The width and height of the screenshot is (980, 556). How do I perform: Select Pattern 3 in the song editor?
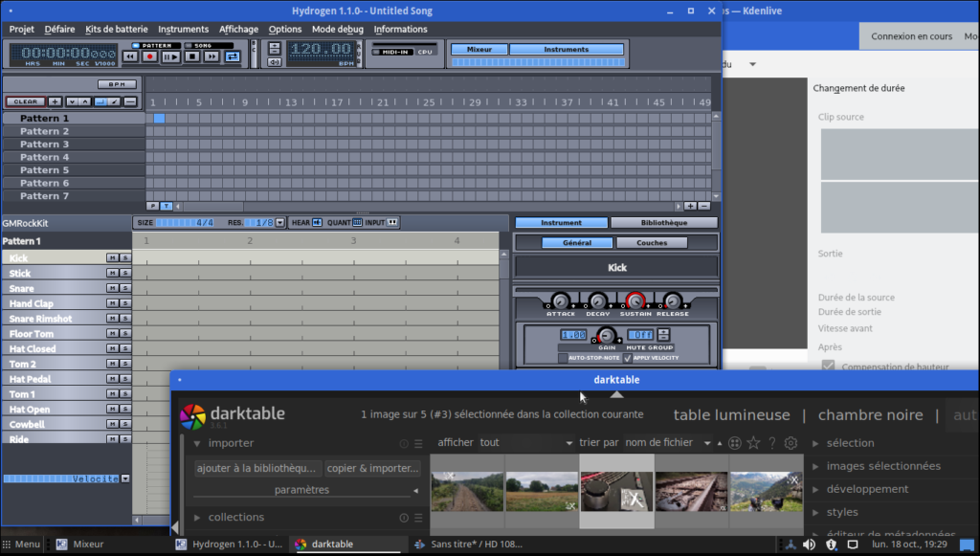pos(45,145)
